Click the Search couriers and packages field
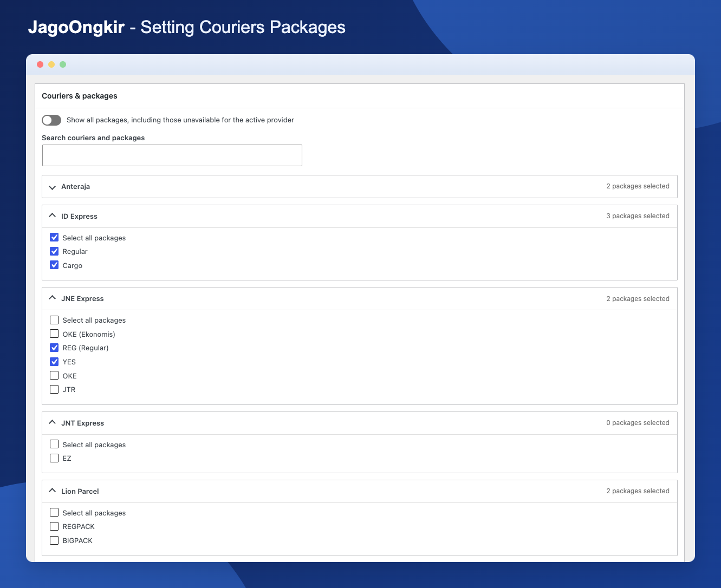The width and height of the screenshot is (721, 588). pos(172,155)
